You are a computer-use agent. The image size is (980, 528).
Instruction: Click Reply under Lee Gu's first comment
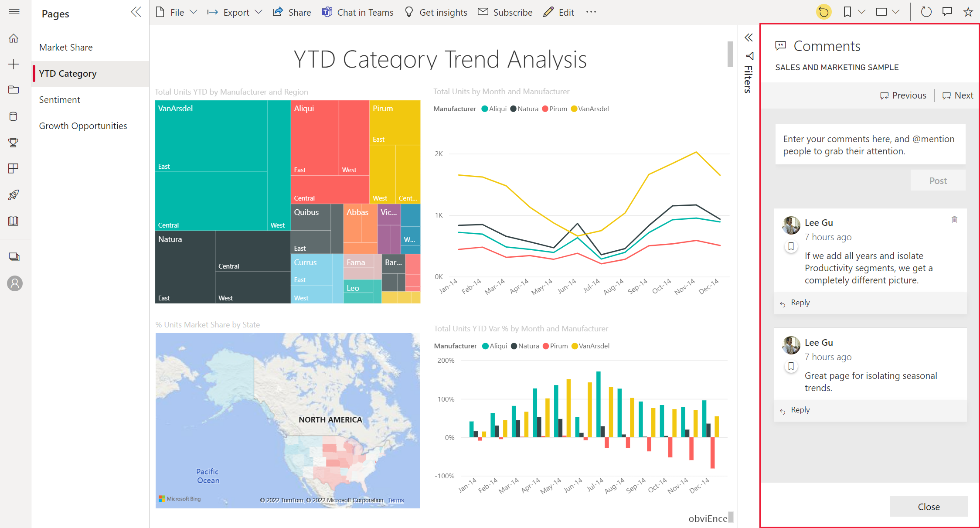click(x=800, y=302)
